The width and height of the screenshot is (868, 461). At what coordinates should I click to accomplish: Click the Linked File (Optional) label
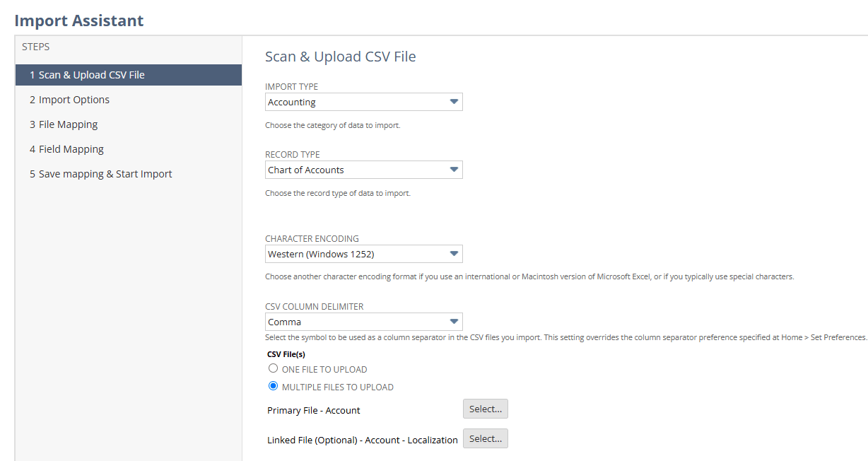[363, 440]
